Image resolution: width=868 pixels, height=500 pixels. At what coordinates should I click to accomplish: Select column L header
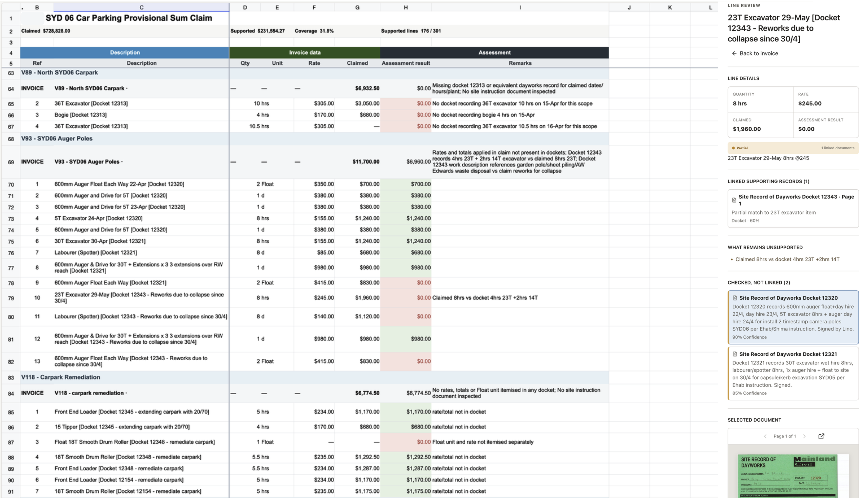(710, 7)
